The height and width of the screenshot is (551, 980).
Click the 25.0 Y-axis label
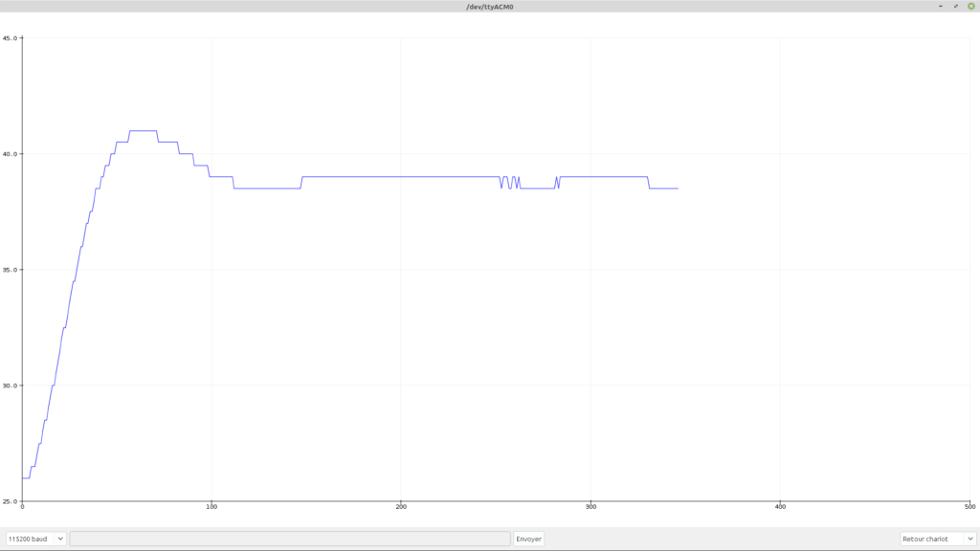coord(10,501)
